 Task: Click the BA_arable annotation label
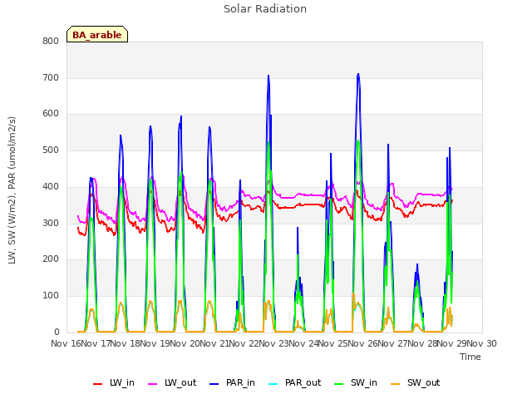click(x=97, y=34)
